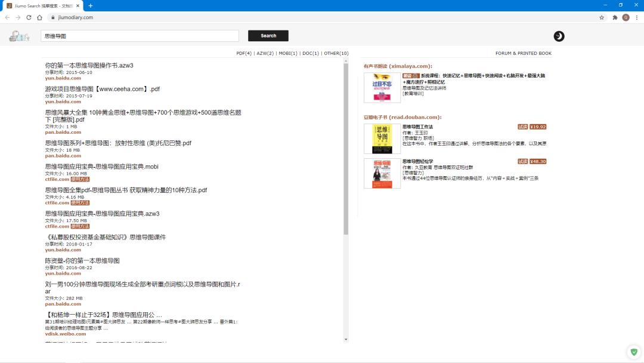644x363 pixels.
Task: Click the Jiumo Search logo
Action: tap(18, 36)
